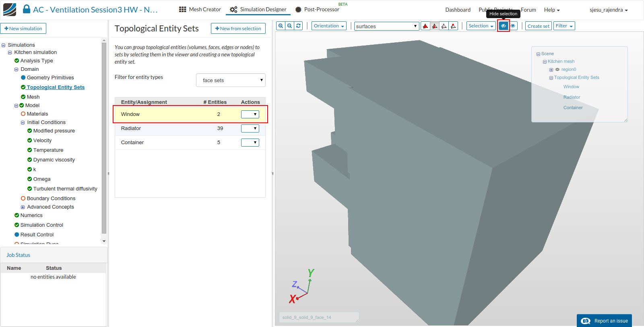644x327 pixels.
Task: Open the Forum menu item
Action: pos(528,10)
